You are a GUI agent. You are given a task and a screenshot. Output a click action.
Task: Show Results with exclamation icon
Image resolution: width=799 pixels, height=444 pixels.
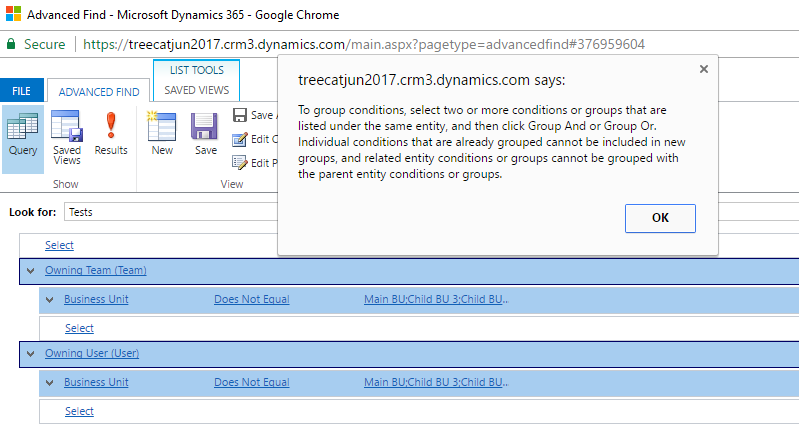click(111, 134)
